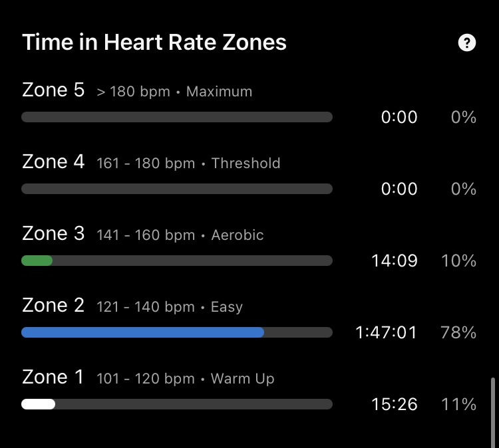Select the 11% percentage for Zone 1

coord(458,405)
